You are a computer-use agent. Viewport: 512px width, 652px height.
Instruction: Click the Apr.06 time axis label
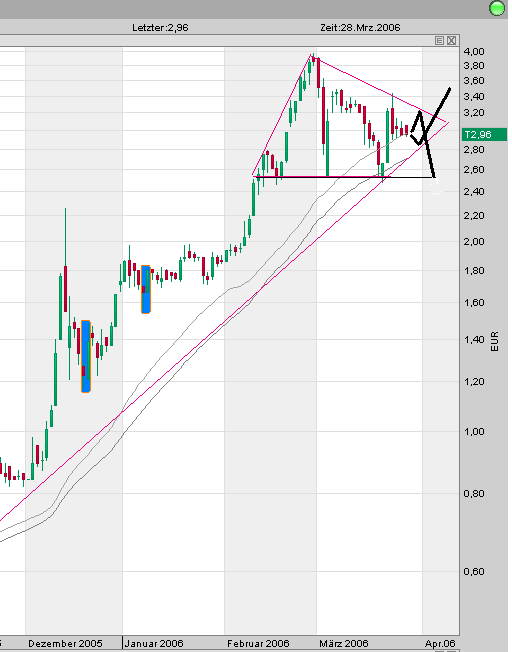tap(440, 644)
